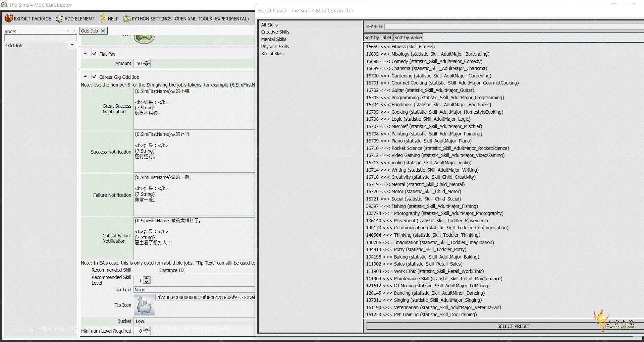Open the Roots panel menu arrow
Image resolution: width=644 pixels, height=342 pixels.
[68, 31]
